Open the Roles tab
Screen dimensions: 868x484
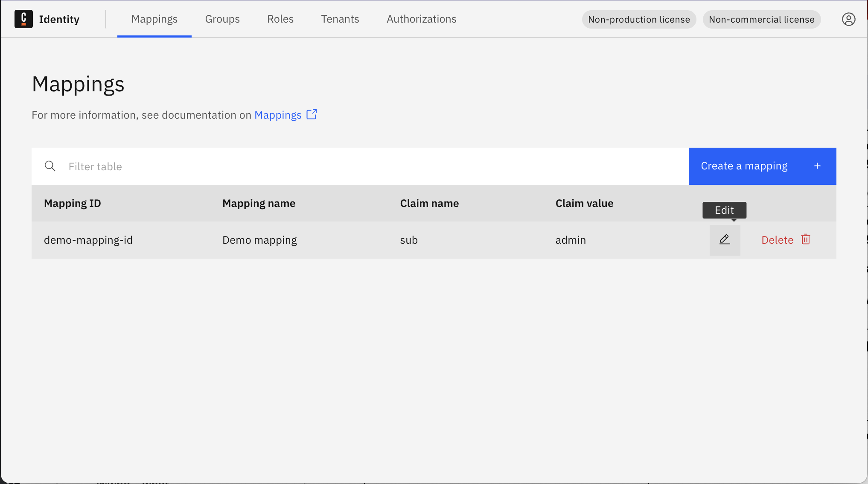coord(280,19)
